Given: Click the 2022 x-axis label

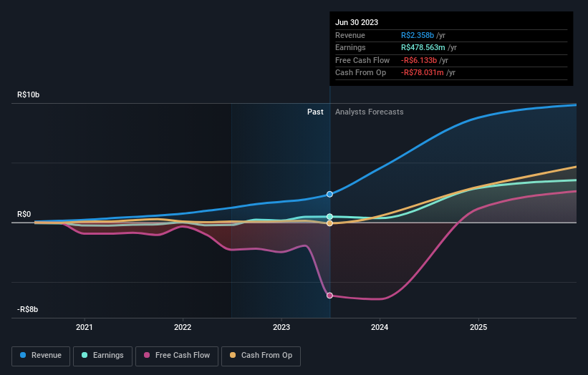Looking at the screenshot, I should click(x=183, y=327).
